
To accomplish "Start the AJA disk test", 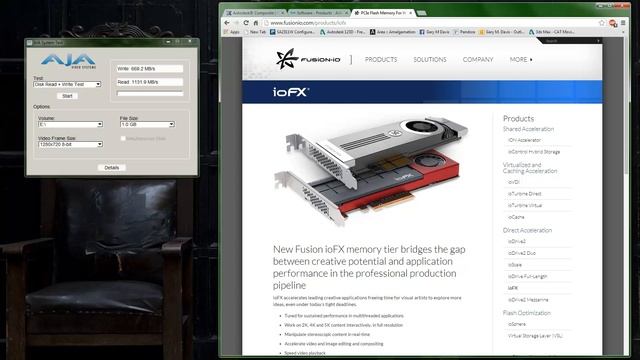I will 67,96.
